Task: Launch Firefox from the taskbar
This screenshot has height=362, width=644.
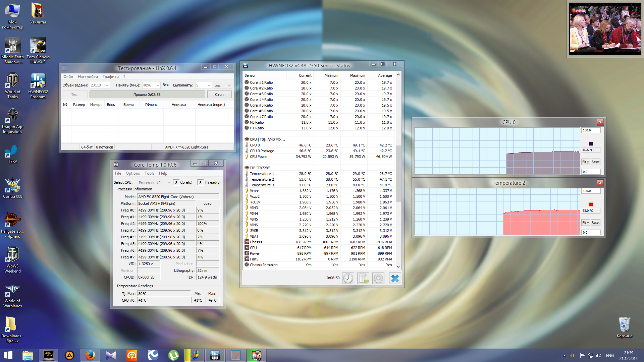Action: [90, 355]
